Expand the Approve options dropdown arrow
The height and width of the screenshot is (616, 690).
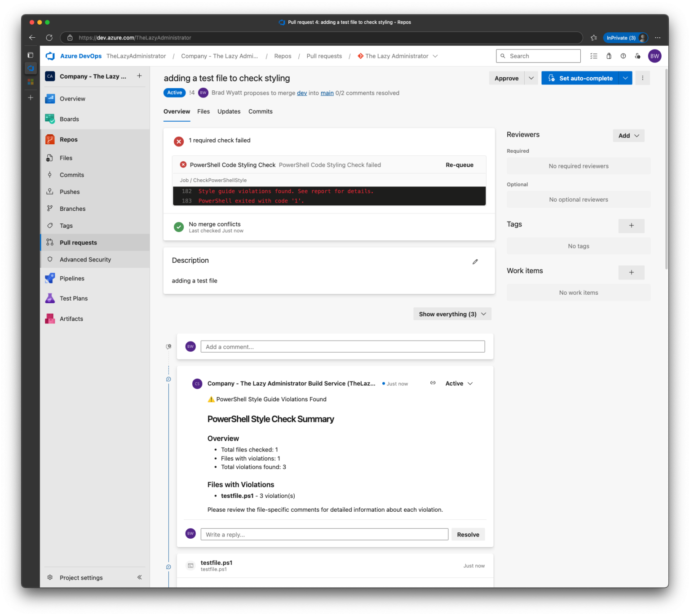531,78
